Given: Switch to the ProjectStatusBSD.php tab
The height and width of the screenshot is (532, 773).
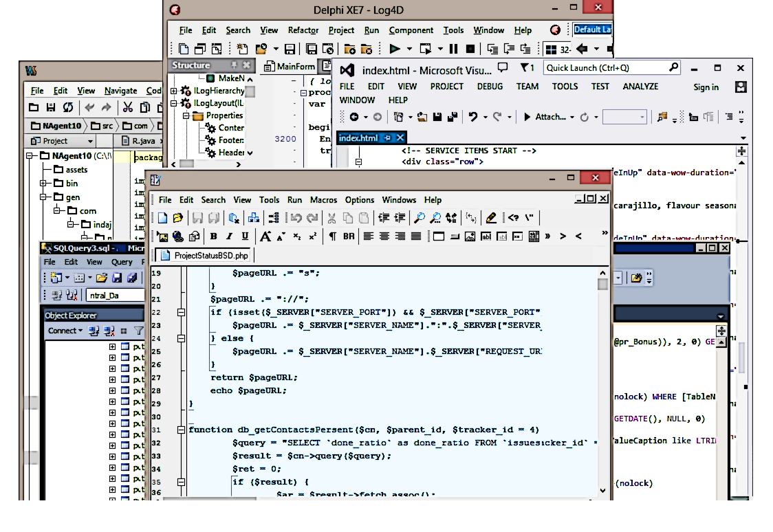Looking at the screenshot, I should pyautogui.click(x=205, y=256).
